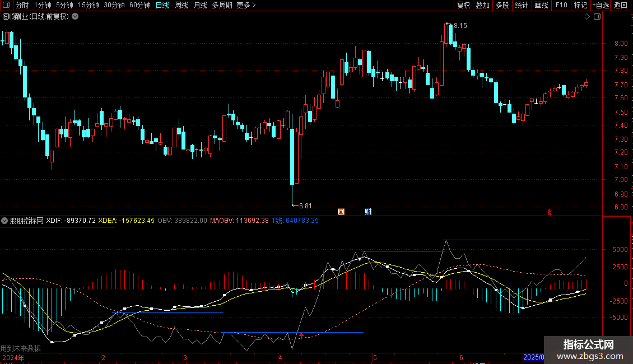Image resolution: width=633 pixels, height=364 pixels.
Task: Toggle the right side panel icon
Action: 597,17
